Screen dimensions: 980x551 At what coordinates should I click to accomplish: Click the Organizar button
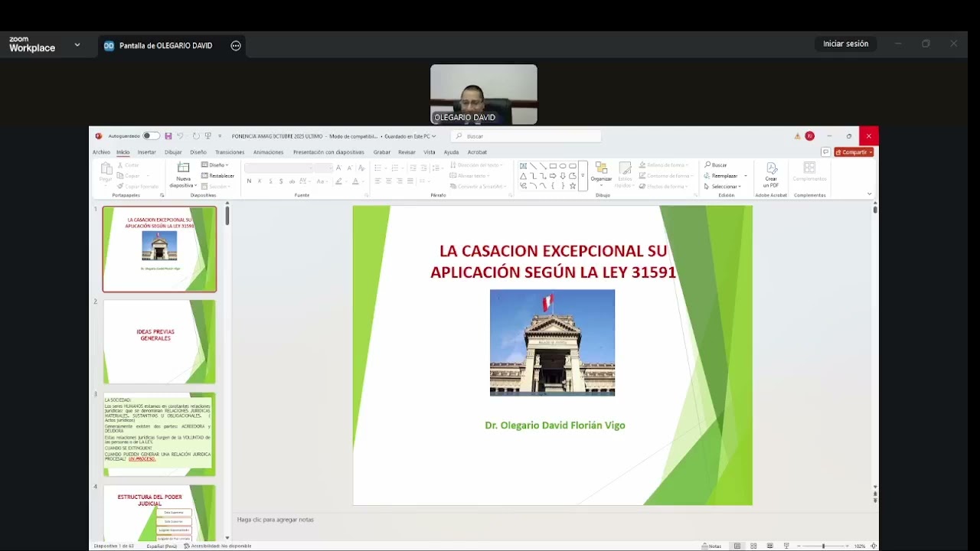[601, 173]
